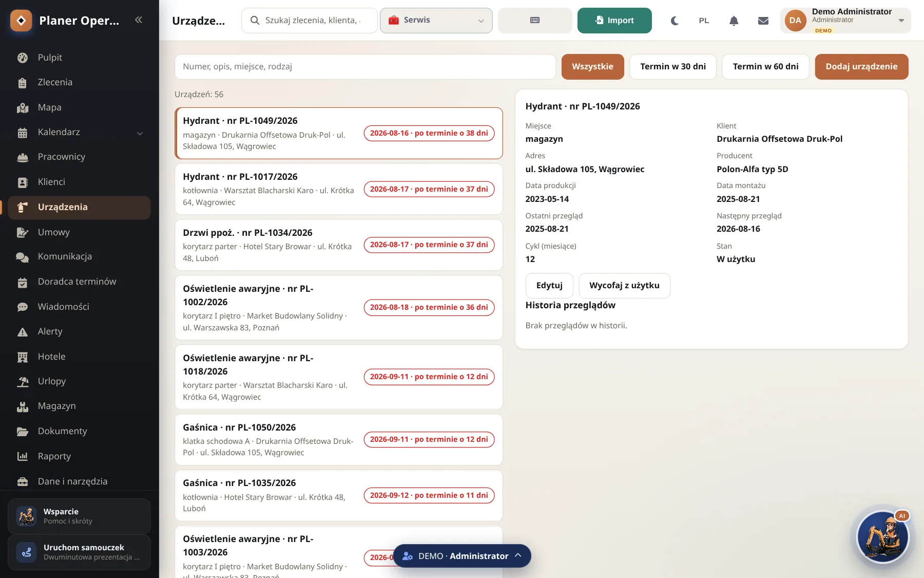The height and width of the screenshot is (578, 924).
Task: Focus the Numer, opis, miejsce filter field
Action: pos(365,67)
